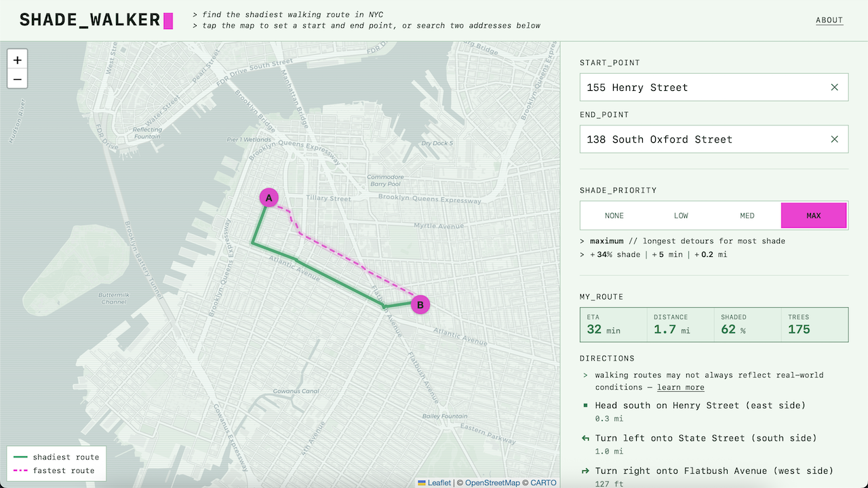Choose MAX shade priority

pos(814,216)
